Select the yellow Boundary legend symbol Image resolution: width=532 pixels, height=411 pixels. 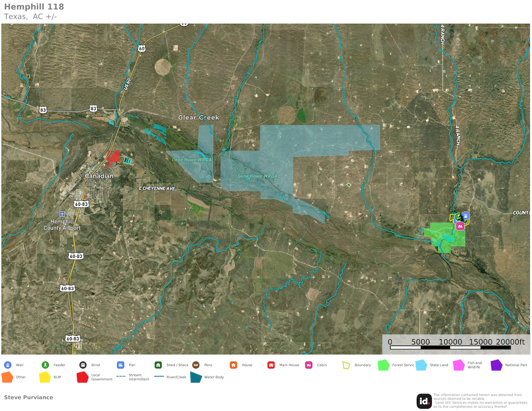point(346,365)
